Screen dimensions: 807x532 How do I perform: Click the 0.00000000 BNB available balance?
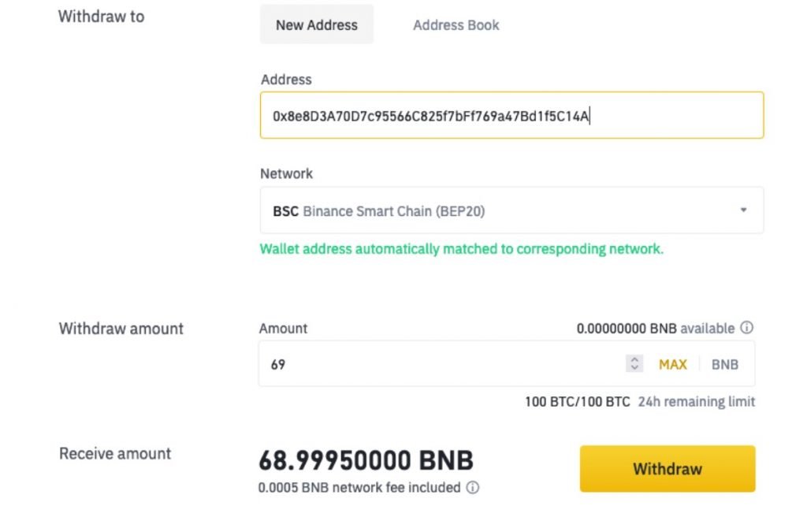655,328
